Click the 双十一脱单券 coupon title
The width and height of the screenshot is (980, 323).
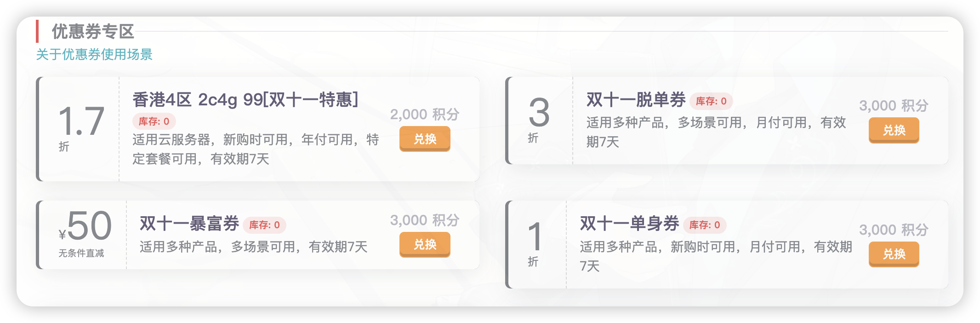(x=636, y=100)
